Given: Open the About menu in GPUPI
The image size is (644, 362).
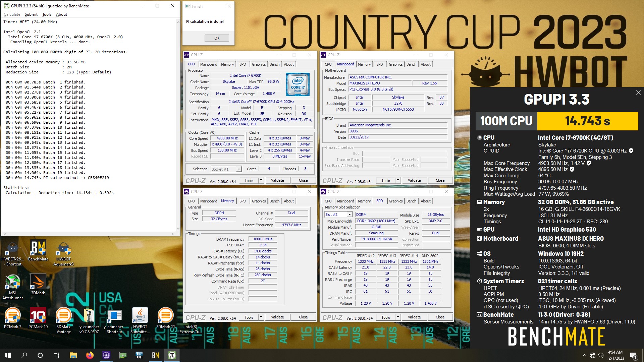Looking at the screenshot, I should (x=61, y=14).
